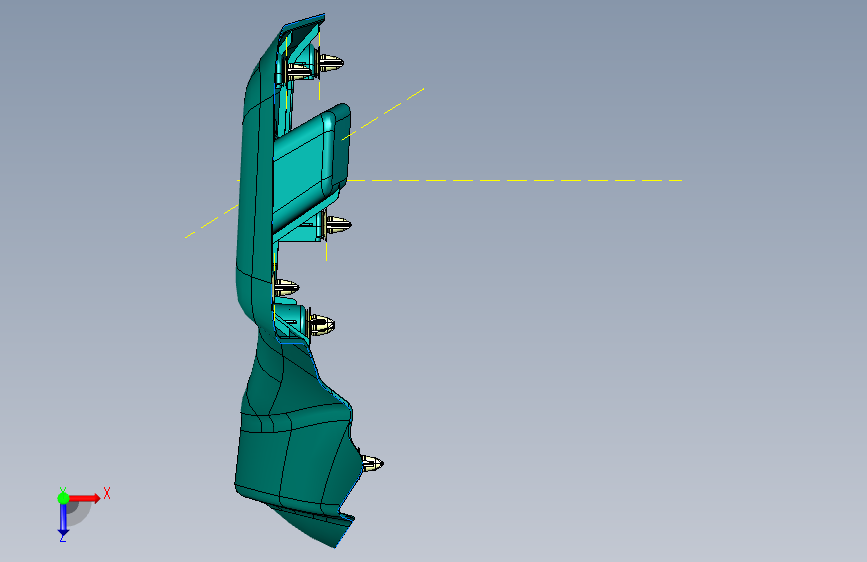Select the clip below the rectangular boss

click(338, 225)
